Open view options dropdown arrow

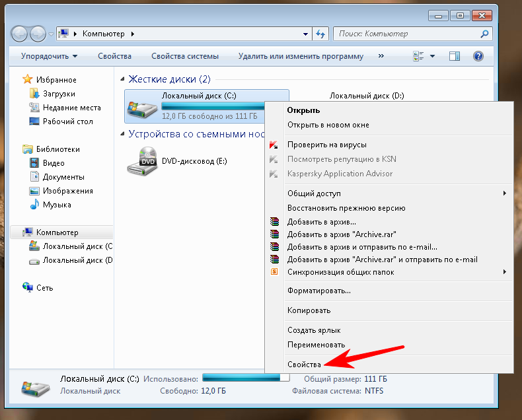click(x=432, y=56)
